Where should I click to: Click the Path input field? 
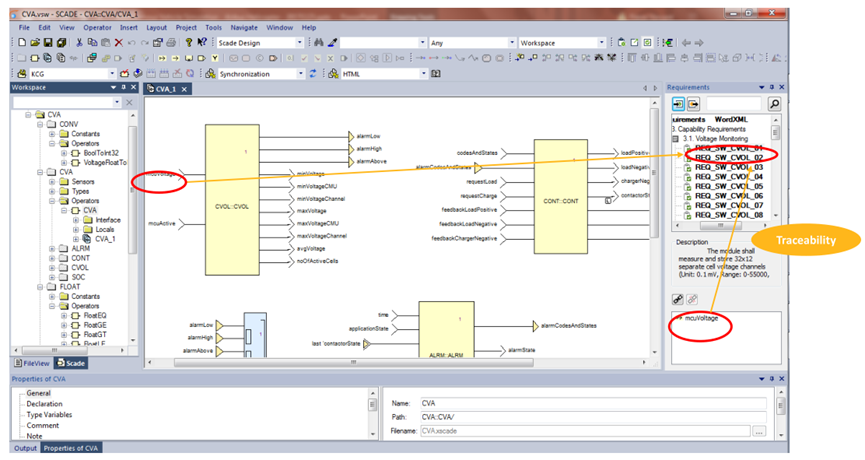(593, 417)
